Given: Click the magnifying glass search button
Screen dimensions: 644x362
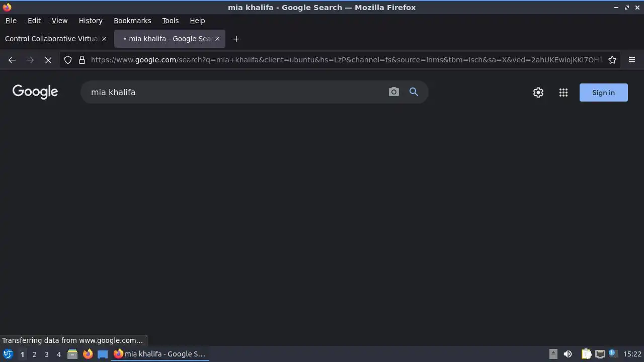Looking at the screenshot, I should point(414,92).
